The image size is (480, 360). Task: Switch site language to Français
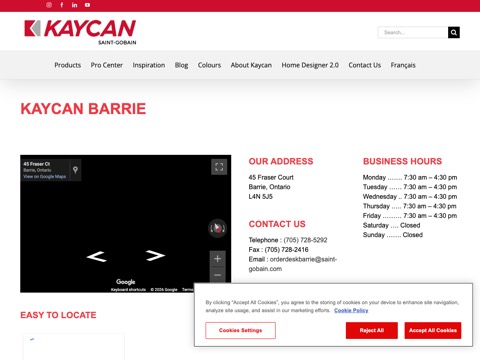pyautogui.click(x=403, y=65)
